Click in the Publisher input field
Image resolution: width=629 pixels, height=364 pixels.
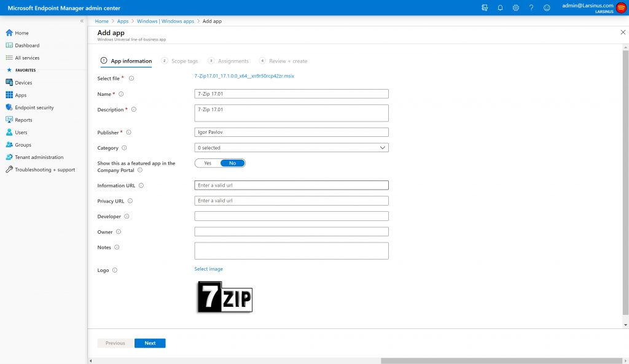tap(291, 133)
